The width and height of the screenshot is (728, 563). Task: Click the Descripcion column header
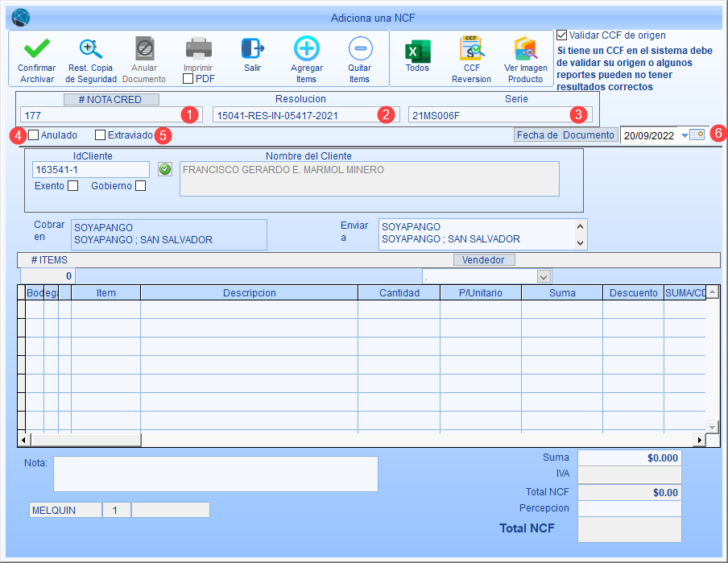tap(250, 292)
